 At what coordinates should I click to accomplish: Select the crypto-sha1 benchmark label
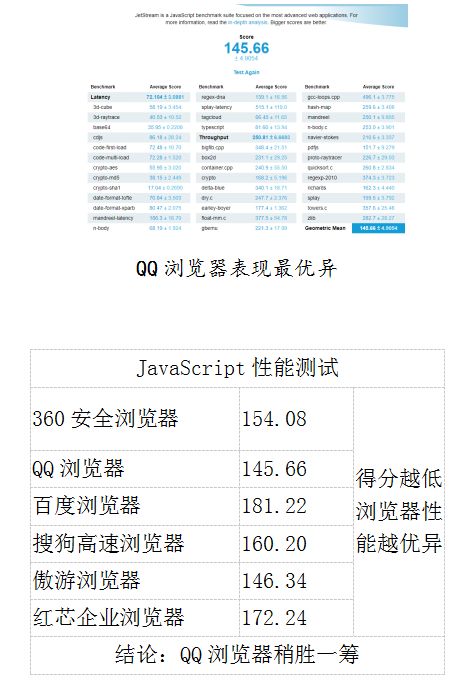click(x=107, y=188)
